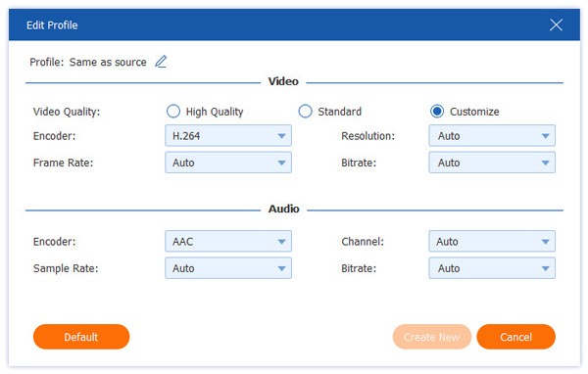Click the pencil icon to rename the profile
Image resolution: width=588 pixels, height=374 pixels.
(161, 62)
